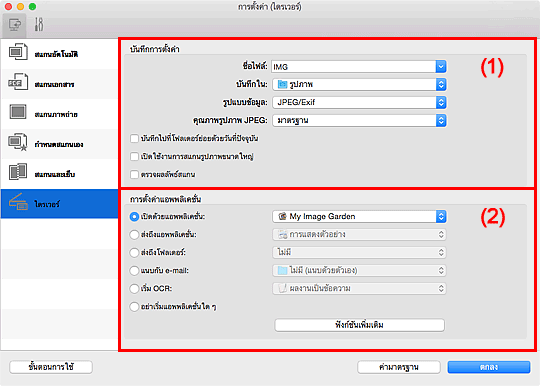
Task: Open the สแกนภาพถ่าย sidebar entry
Action: (x=59, y=114)
